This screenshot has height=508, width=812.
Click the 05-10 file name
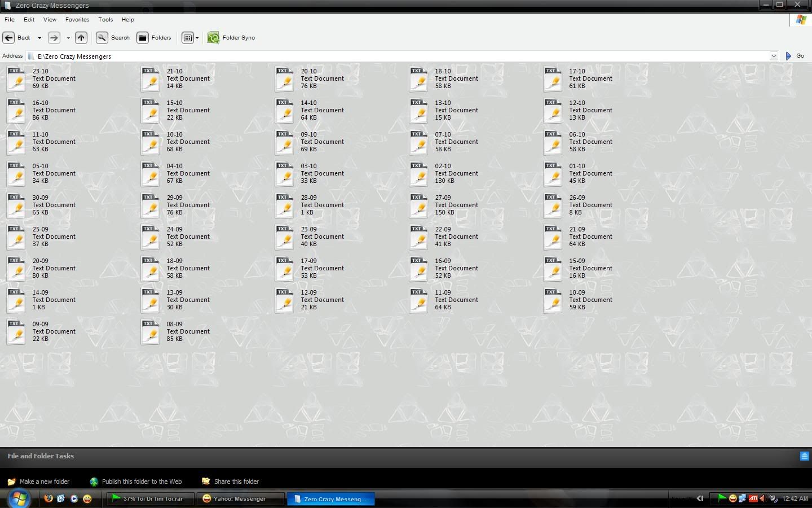[x=40, y=167]
